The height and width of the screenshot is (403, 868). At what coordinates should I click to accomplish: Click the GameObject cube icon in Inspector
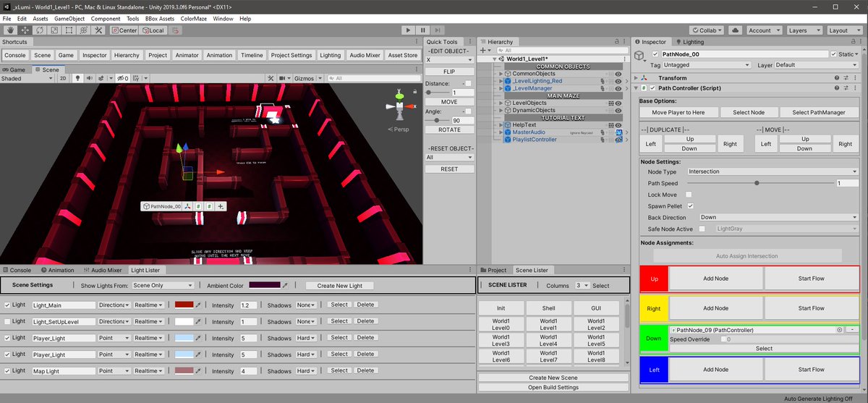[x=640, y=56]
